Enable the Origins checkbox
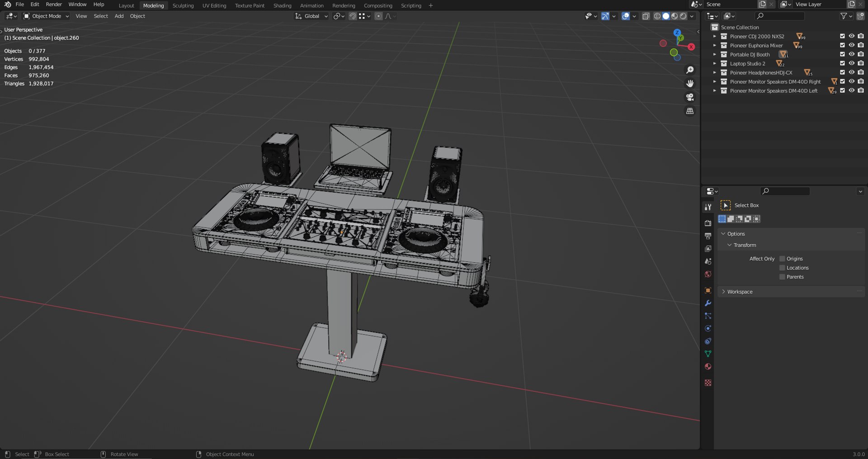868x459 pixels. (782, 259)
